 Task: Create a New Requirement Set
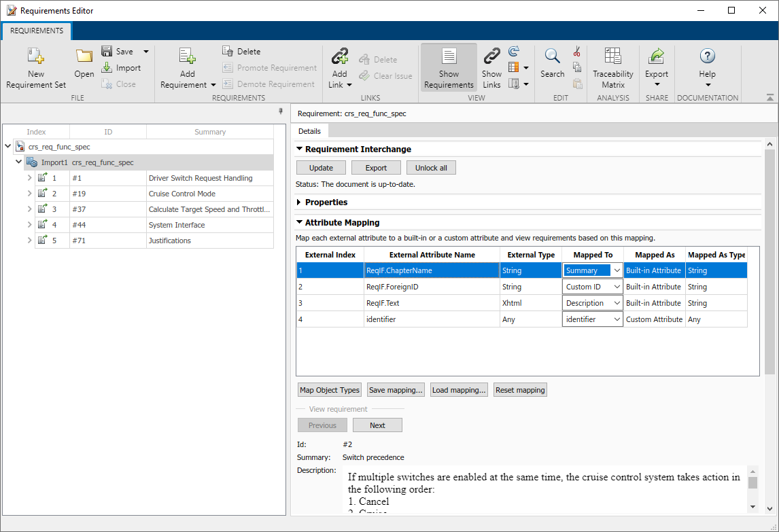35,67
